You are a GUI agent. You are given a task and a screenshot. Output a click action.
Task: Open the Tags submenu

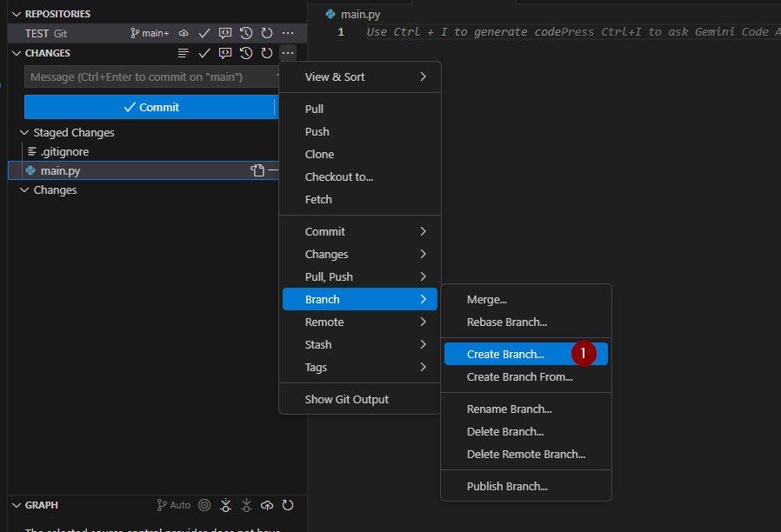tap(359, 368)
